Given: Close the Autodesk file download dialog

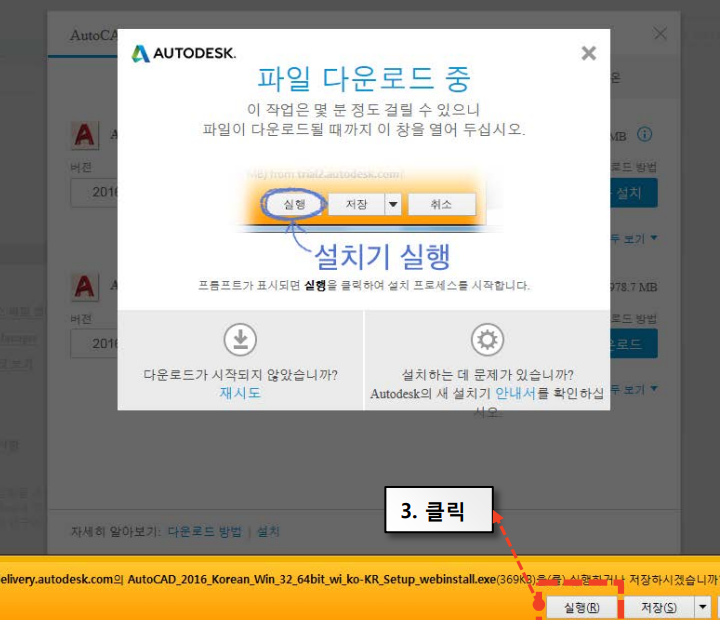Looking at the screenshot, I should (588, 53).
